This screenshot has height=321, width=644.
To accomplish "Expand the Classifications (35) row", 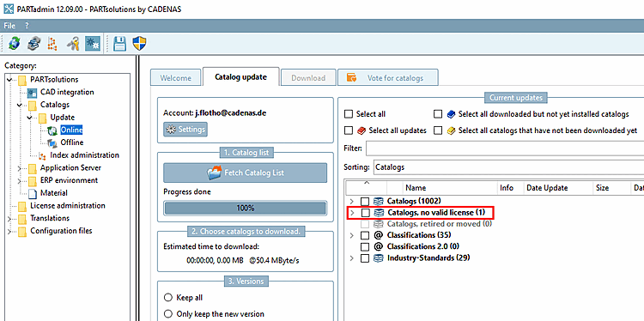I will pos(351,236).
